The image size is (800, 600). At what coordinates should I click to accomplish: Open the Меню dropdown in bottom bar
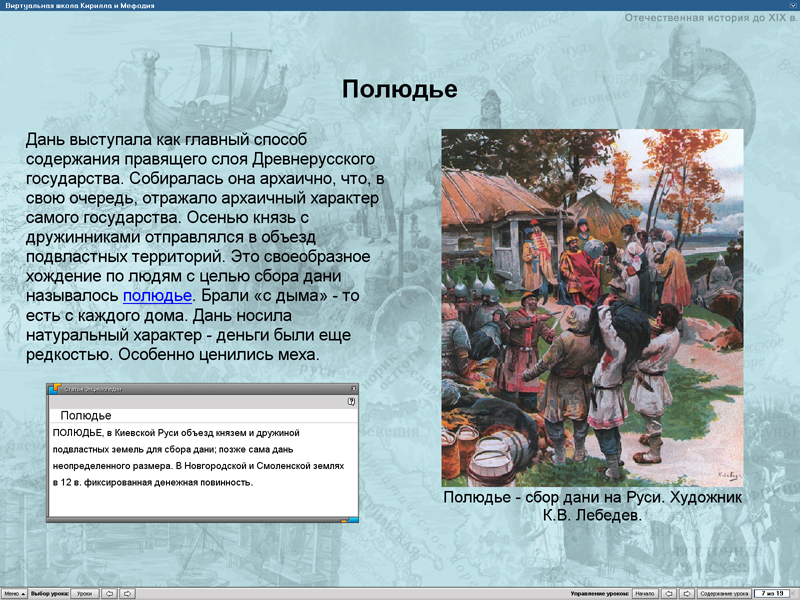pos(14,593)
